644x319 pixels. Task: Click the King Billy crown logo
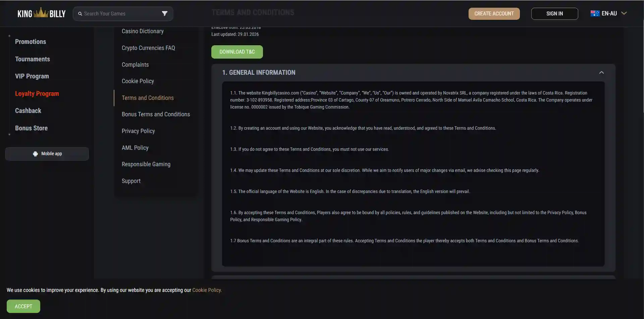[x=42, y=13]
